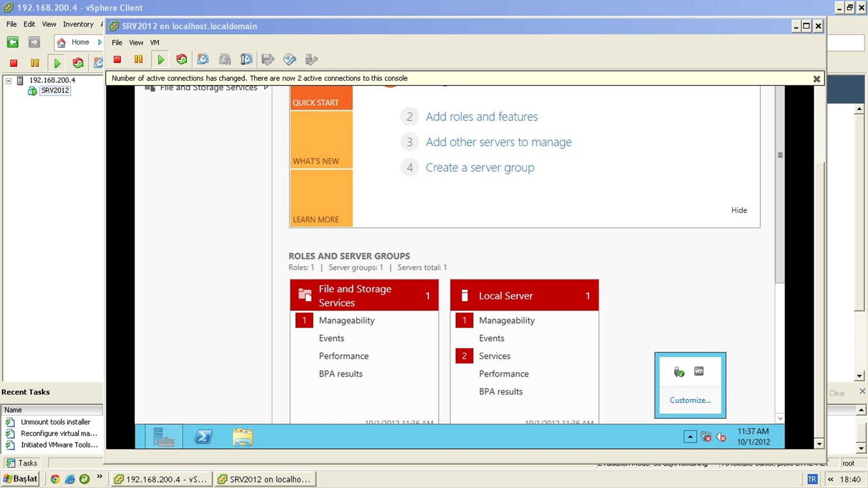Open View menu in vSphere Client window
The width and height of the screenshot is (868, 488).
coord(49,24)
